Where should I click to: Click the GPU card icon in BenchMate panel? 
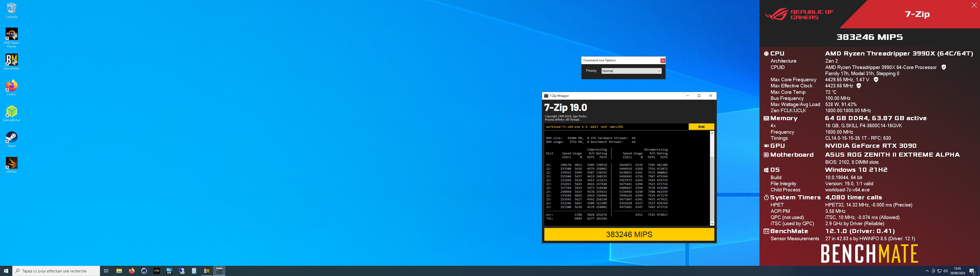pyautogui.click(x=766, y=146)
